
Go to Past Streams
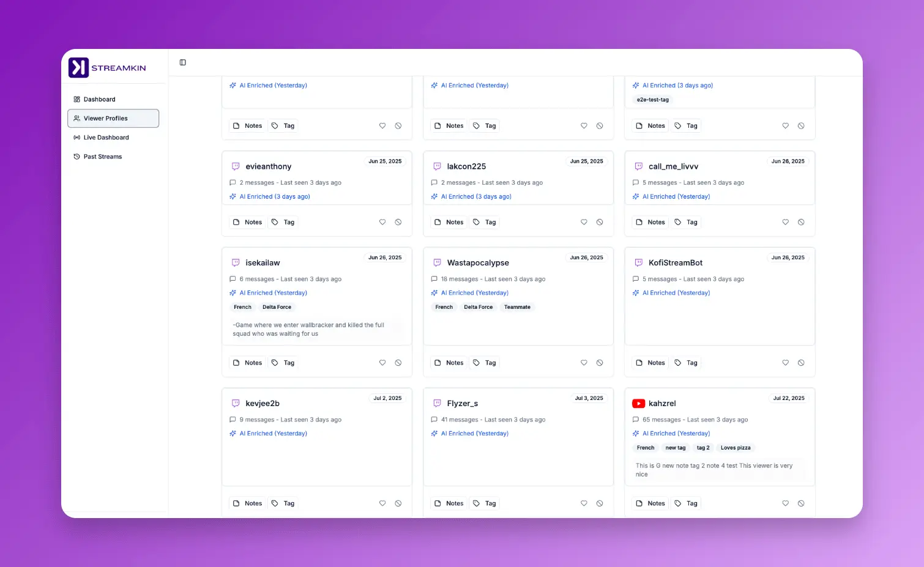coord(113,157)
